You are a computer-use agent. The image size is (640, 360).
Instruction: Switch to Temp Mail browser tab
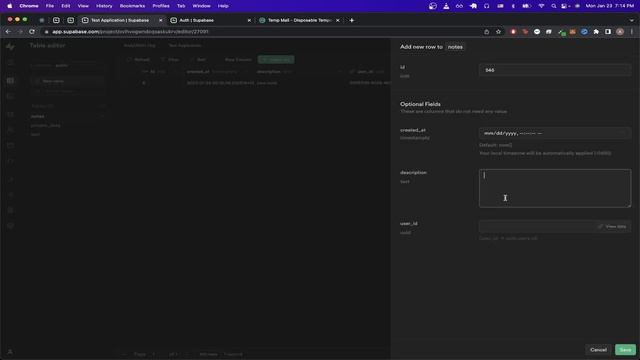(x=299, y=20)
